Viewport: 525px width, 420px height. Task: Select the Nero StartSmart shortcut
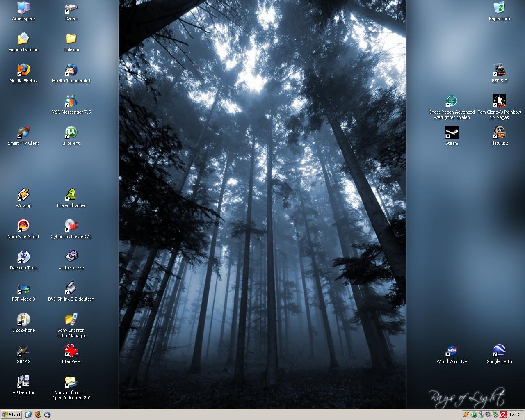click(x=23, y=226)
